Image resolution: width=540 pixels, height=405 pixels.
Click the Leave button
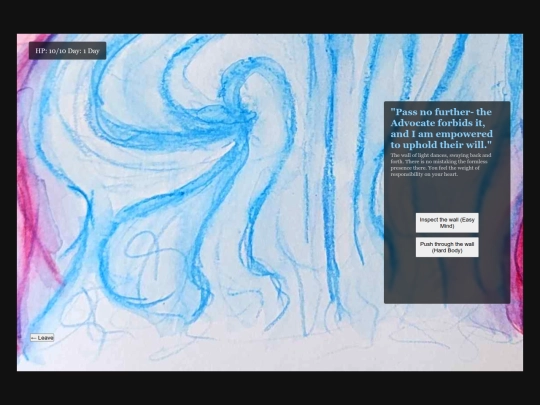pyautogui.click(x=42, y=338)
